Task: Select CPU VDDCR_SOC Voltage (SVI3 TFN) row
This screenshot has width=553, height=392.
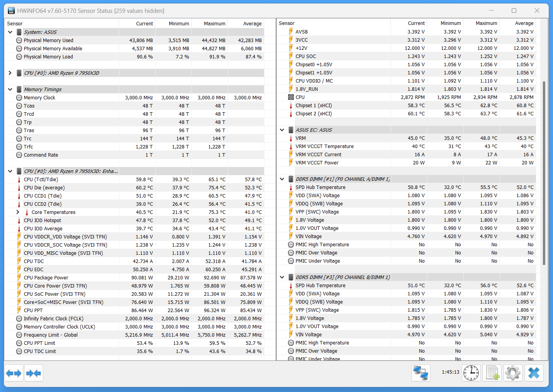Action: pos(135,245)
